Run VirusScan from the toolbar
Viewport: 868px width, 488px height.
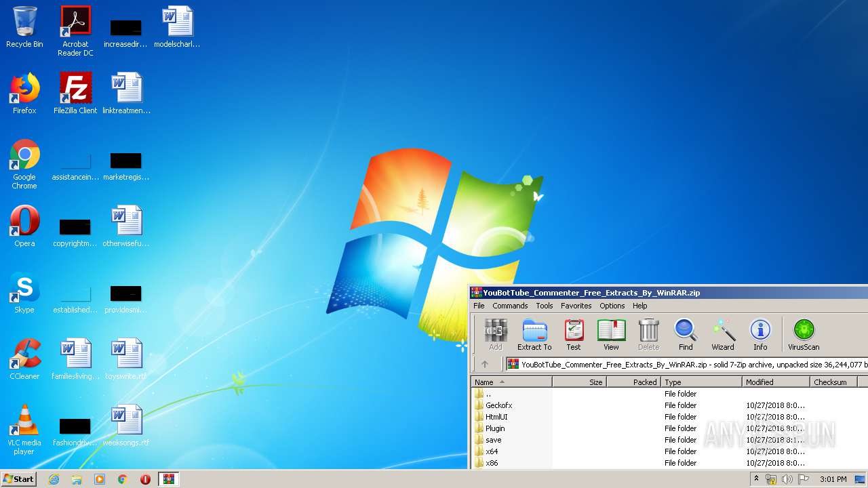[x=804, y=335]
